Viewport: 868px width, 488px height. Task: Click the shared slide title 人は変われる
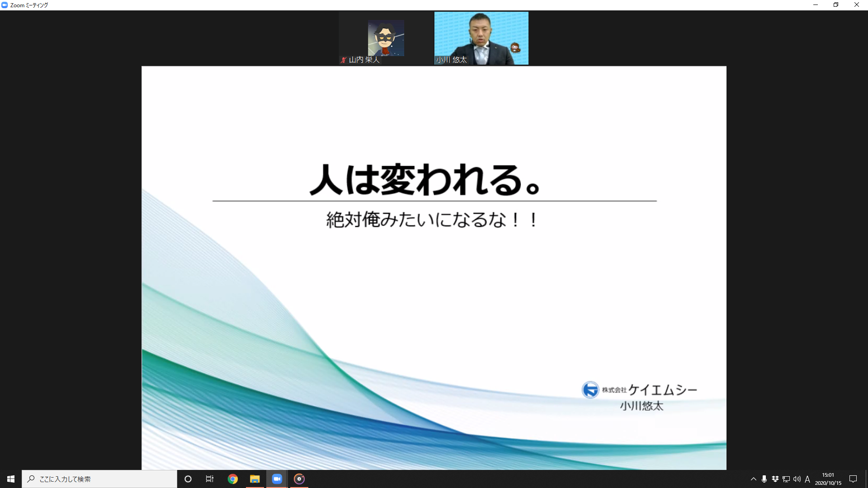(425, 180)
